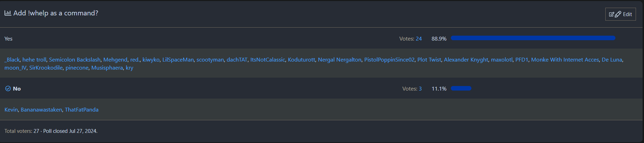Image resolution: width=644 pixels, height=143 pixels.
Task: Visit LilSpaceMan's profile link
Action: 178,60
